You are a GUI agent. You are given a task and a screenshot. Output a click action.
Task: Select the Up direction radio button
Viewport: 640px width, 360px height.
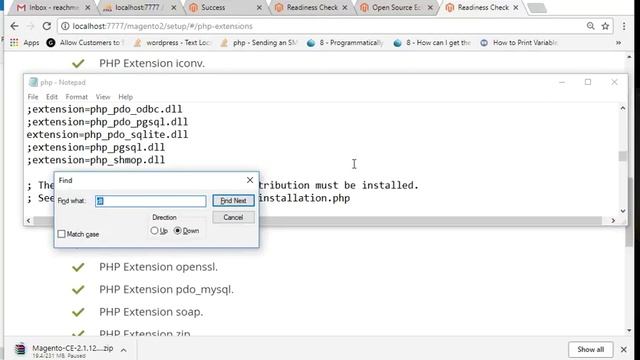tap(154, 231)
